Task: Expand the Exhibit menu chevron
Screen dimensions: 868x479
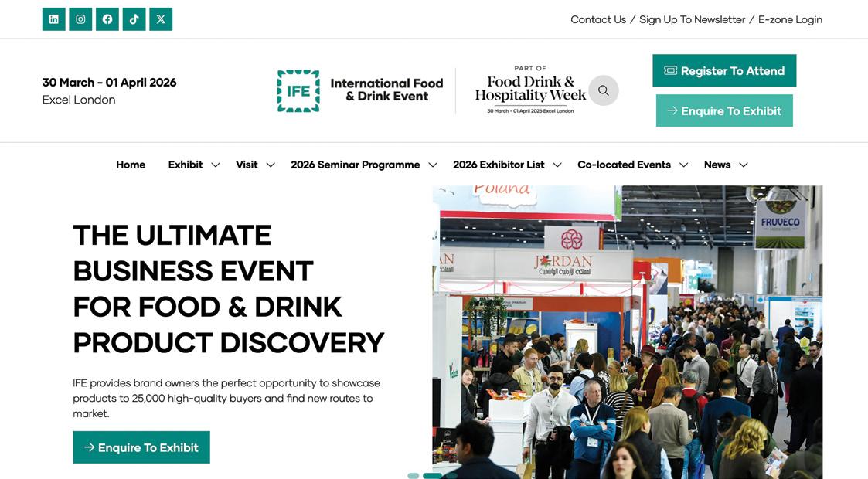Action: 216,165
